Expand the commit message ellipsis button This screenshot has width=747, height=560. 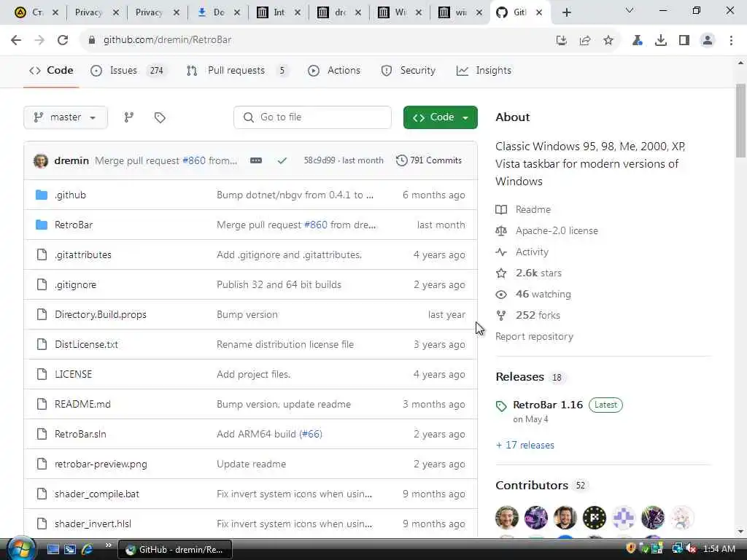[x=256, y=160]
